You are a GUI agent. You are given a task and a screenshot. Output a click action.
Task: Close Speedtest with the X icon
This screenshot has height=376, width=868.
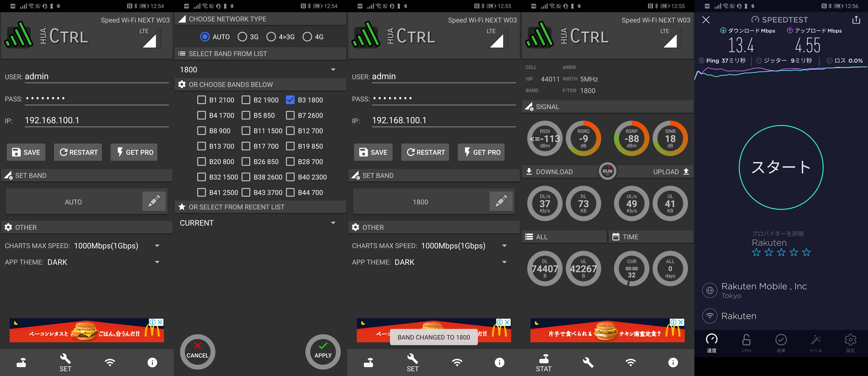click(706, 20)
